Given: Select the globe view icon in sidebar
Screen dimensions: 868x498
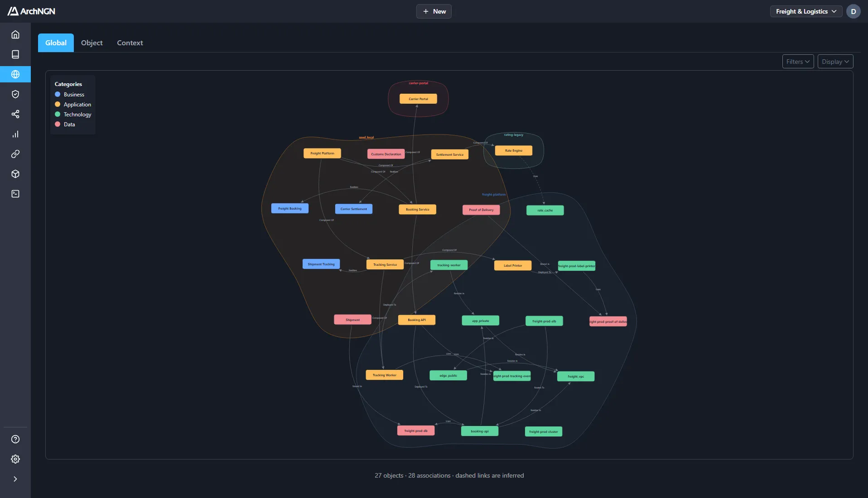Looking at the screenshot, I should (15, 74).
